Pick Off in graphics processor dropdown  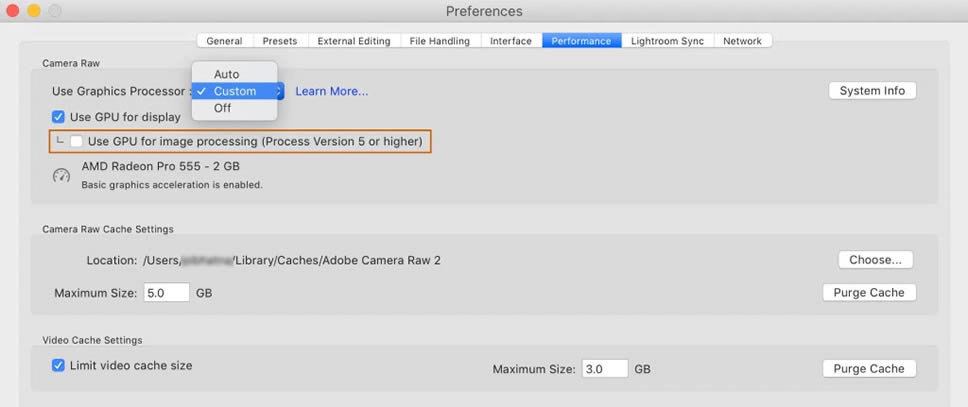tap(222, 108)
